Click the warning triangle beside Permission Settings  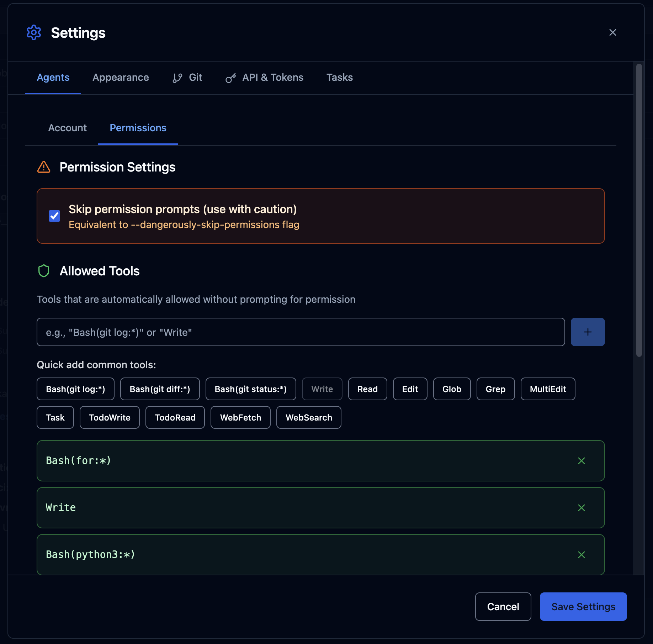44,167
